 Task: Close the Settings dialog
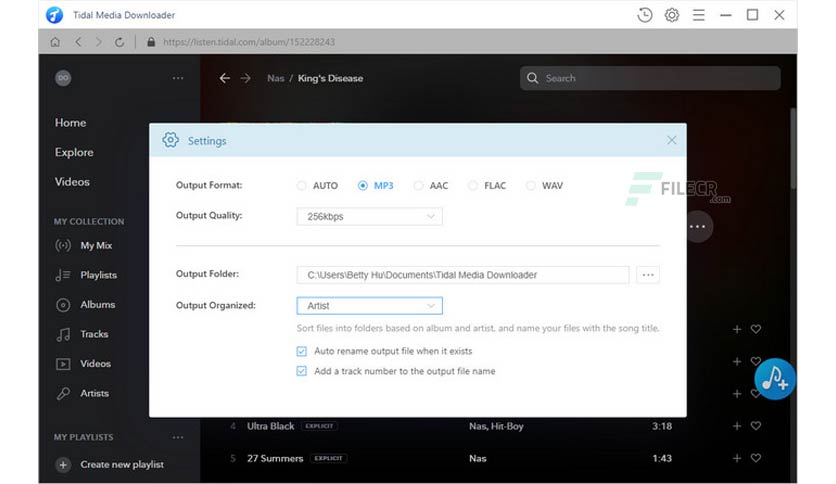point(671,140)
